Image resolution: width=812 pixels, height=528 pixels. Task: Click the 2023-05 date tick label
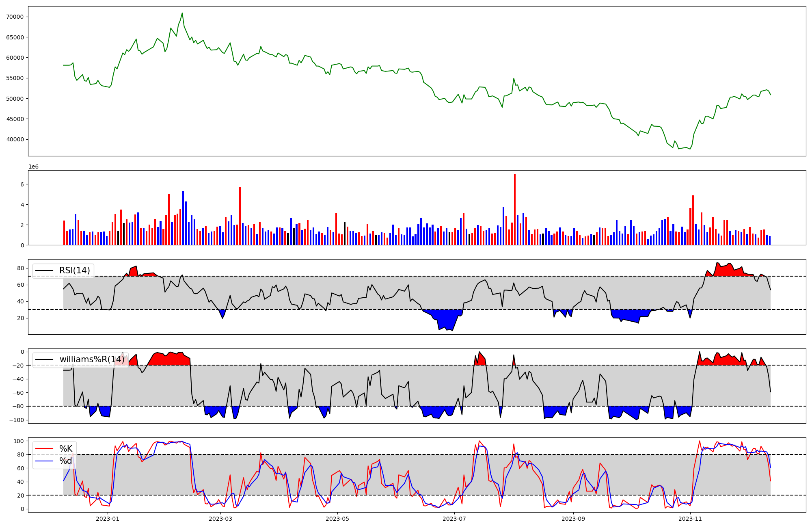pyautogui.click(x=337, y=519)
